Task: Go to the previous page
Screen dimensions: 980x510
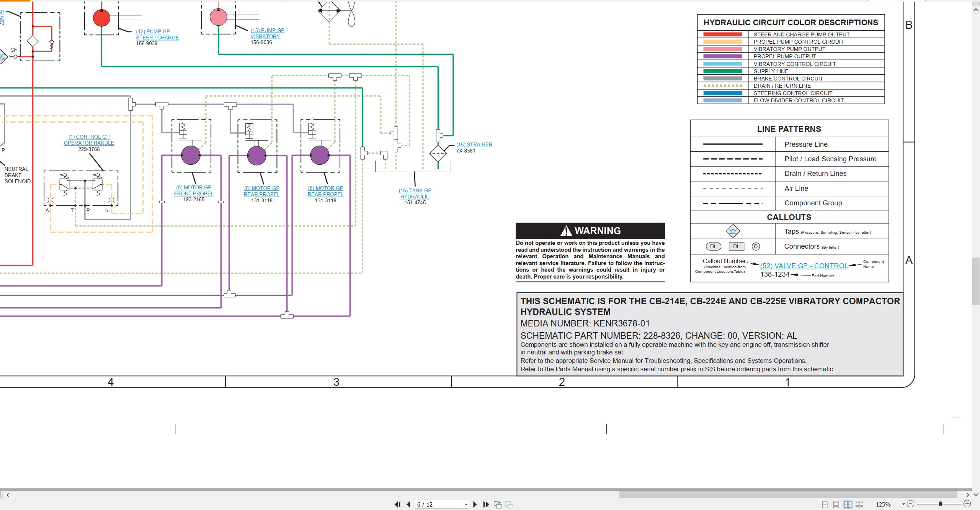Action: tap(408, 504)
